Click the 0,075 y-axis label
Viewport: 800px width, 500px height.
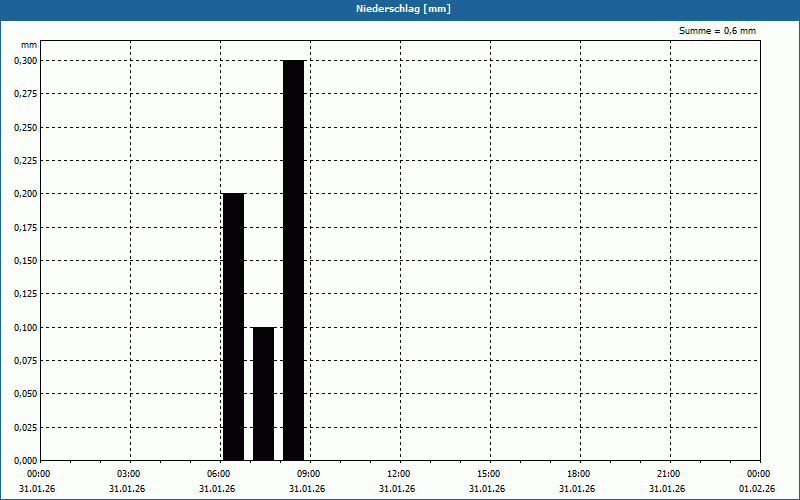pos(26,361)
